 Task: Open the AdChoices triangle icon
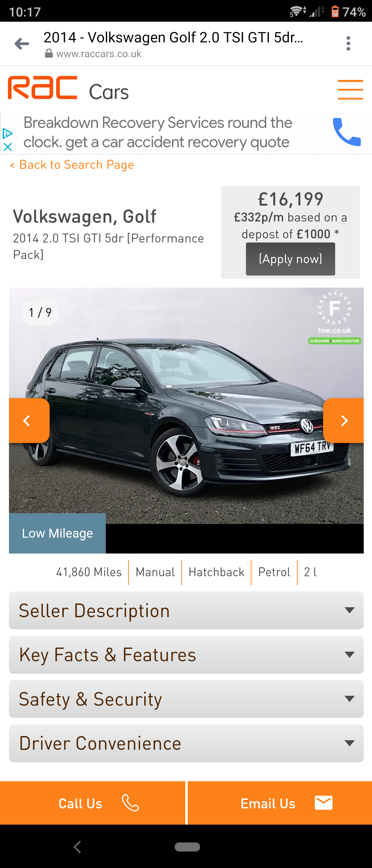click(x=8, y=133)
